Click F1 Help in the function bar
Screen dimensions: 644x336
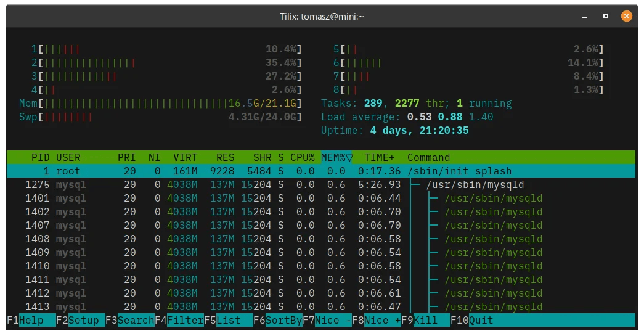point(31,321)
